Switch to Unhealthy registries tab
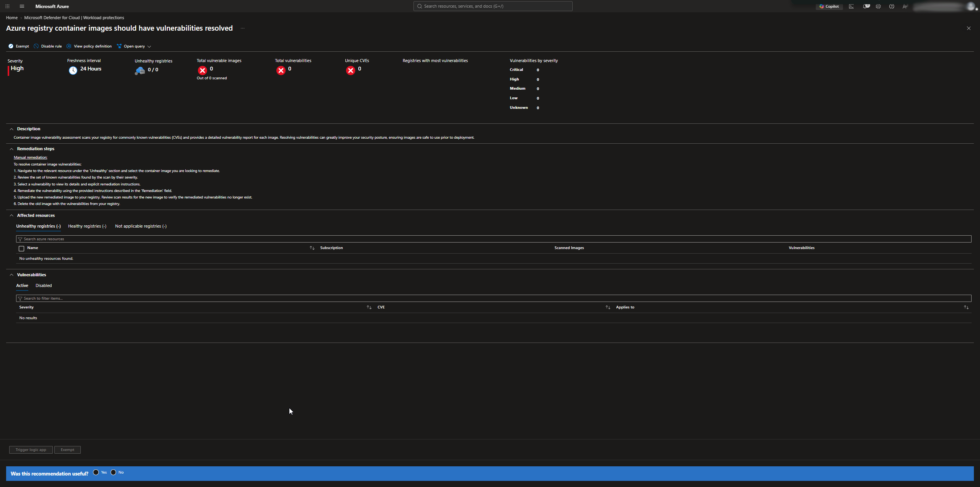Screen dimensions: 980x487 tap(38, 226)
